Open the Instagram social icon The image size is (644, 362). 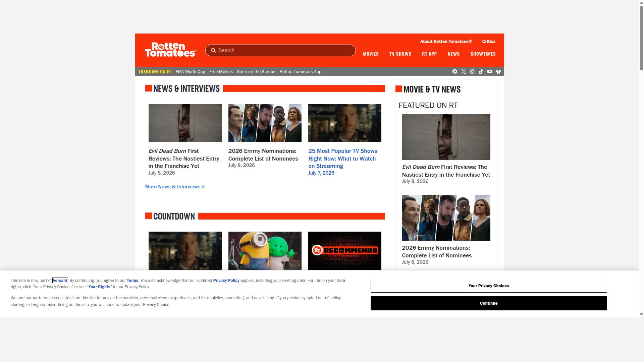point(472,71)
